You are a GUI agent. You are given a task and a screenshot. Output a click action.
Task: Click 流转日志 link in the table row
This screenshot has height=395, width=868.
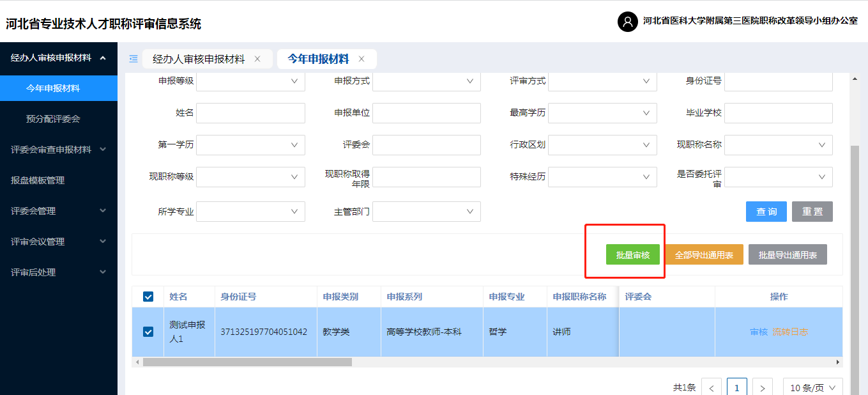tap(790, 332)
